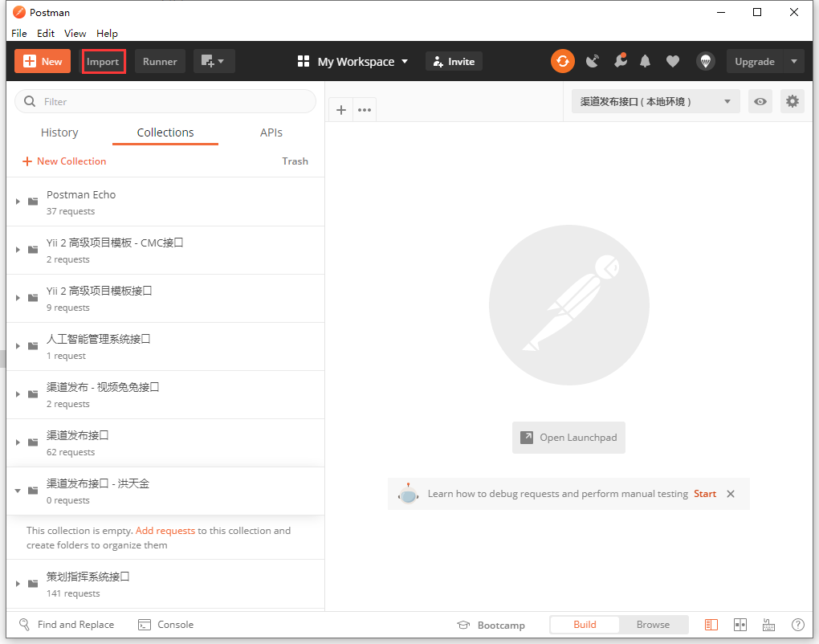Open the Collection Runner

[160, 62]
